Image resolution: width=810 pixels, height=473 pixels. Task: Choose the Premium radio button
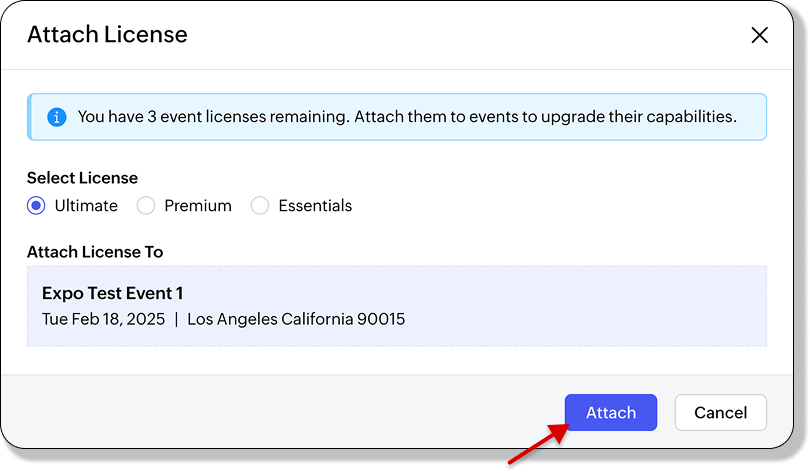146,206
